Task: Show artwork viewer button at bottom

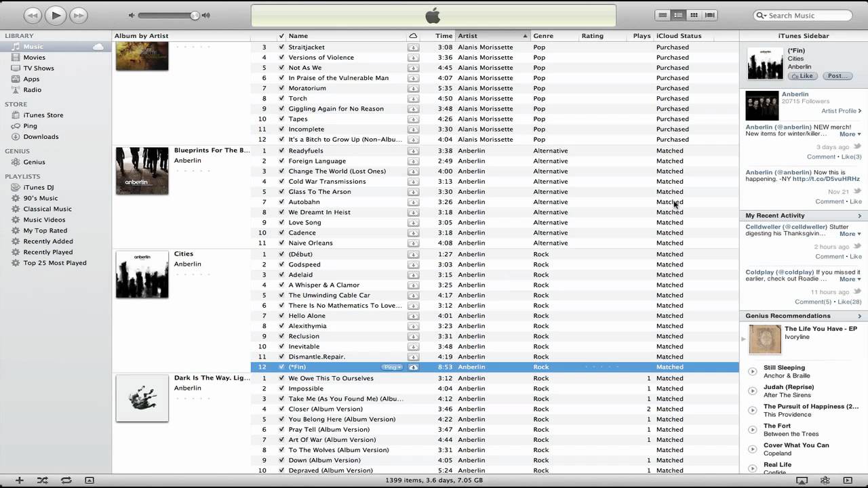Action: click(90, 480)
